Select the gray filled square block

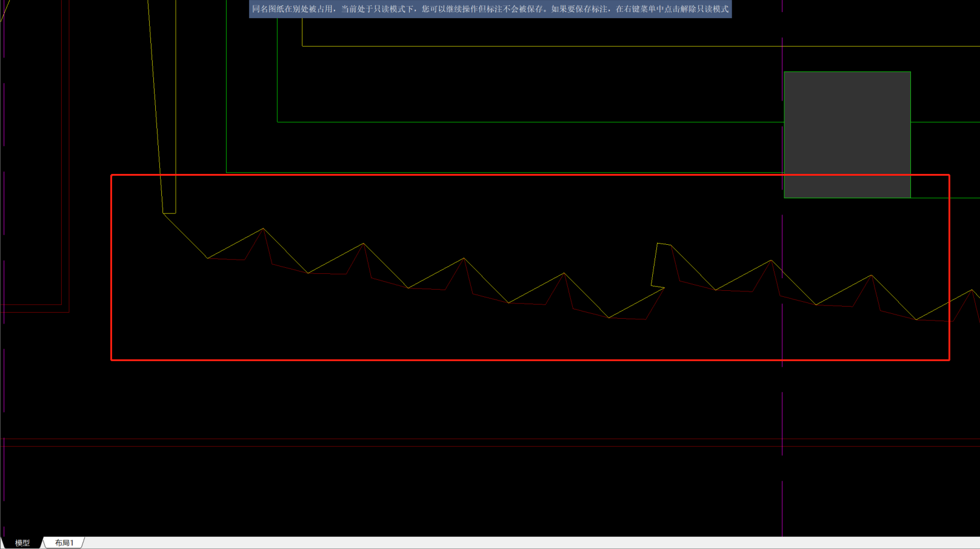(x=847, y=135)
